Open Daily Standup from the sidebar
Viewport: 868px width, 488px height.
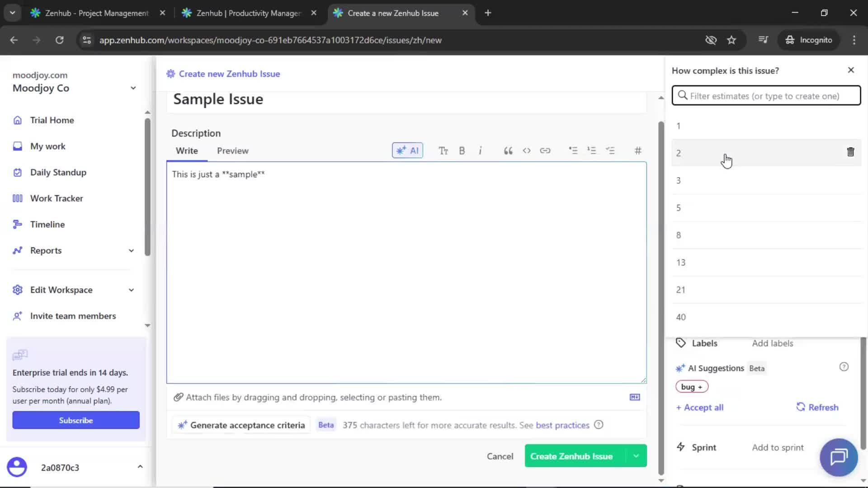58,172
